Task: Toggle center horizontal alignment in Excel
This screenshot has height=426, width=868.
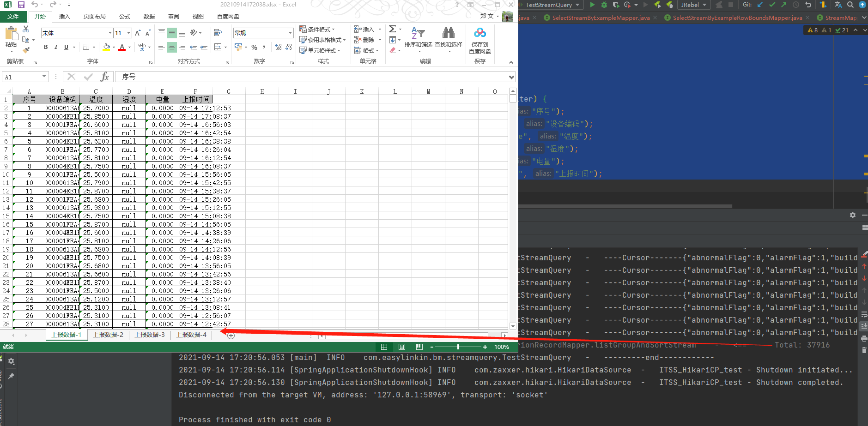Action: tap(172, 47)
